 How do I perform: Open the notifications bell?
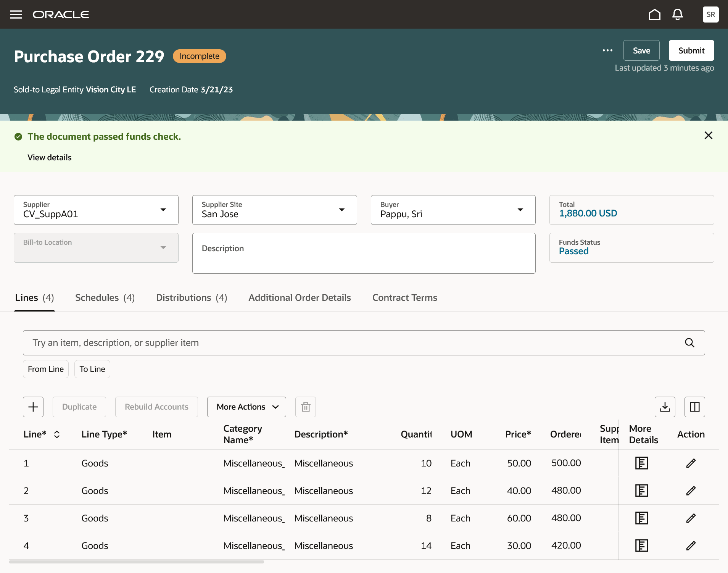click(678, 14)
